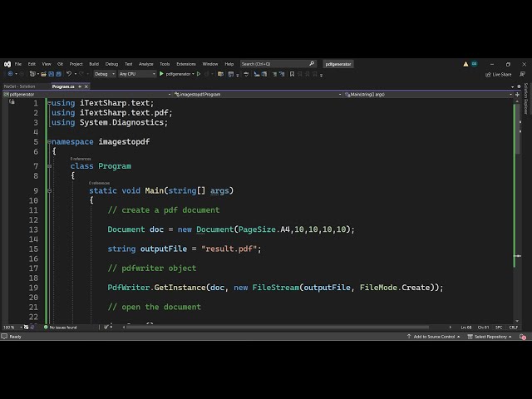Open the Debug configuration dropdown

pyautogui.click(x=105, y=74)
